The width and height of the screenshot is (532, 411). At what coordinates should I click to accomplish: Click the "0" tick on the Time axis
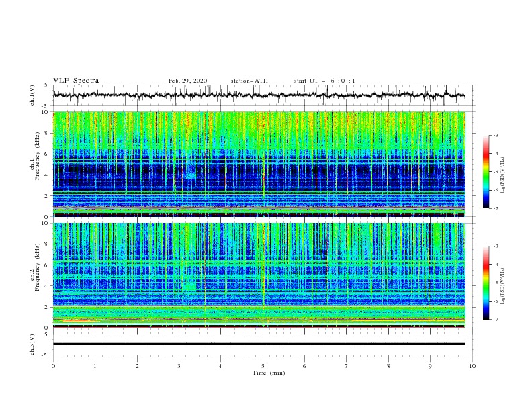point(53,366)
